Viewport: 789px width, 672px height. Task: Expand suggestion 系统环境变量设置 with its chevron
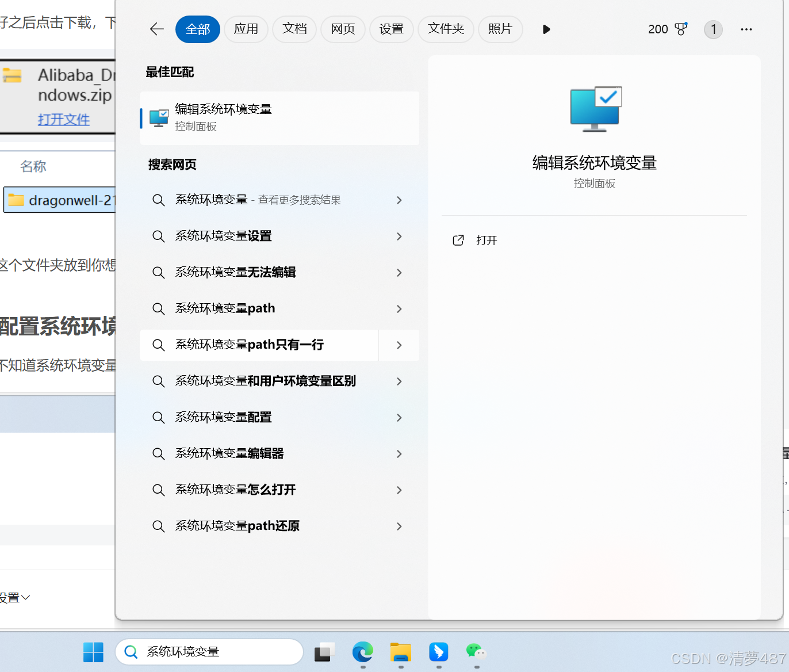tap(399, 236)
